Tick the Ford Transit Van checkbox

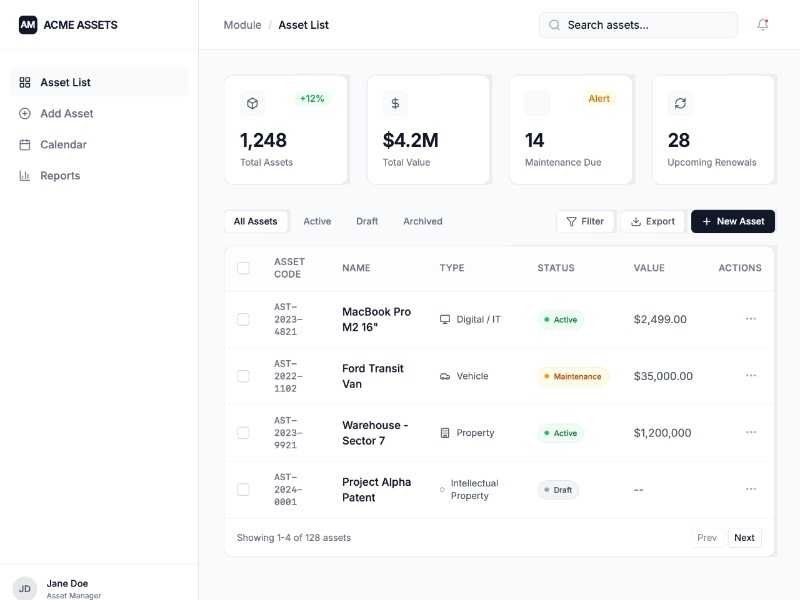243,377
